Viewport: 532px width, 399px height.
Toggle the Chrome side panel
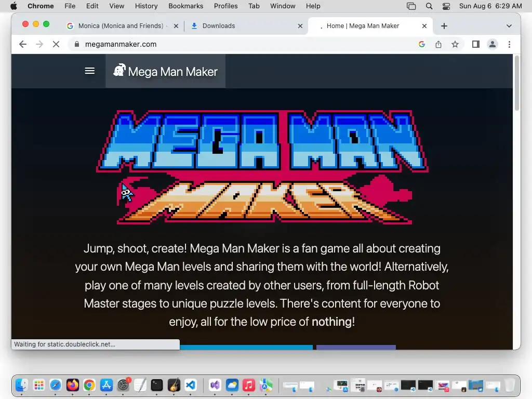[476, 44]
